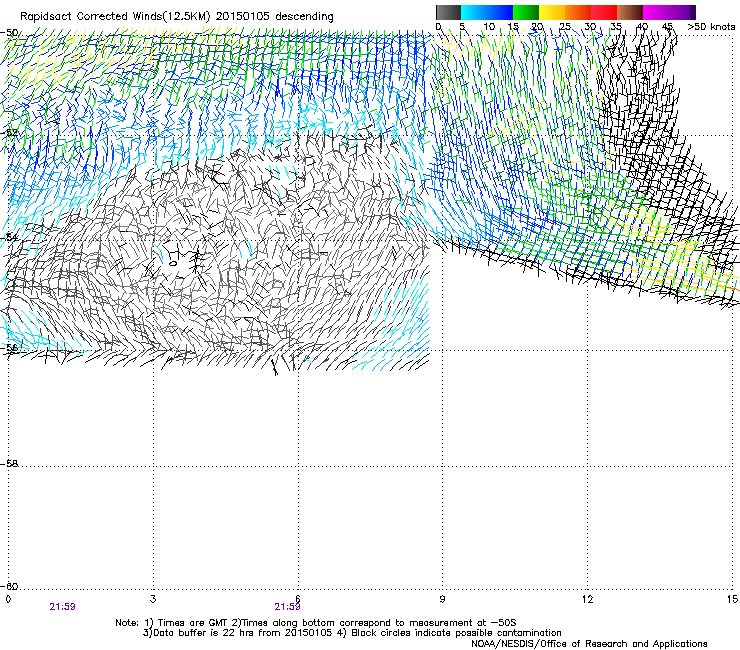Select the cyan 5–10 knots legend color

[x=474, y=12]
